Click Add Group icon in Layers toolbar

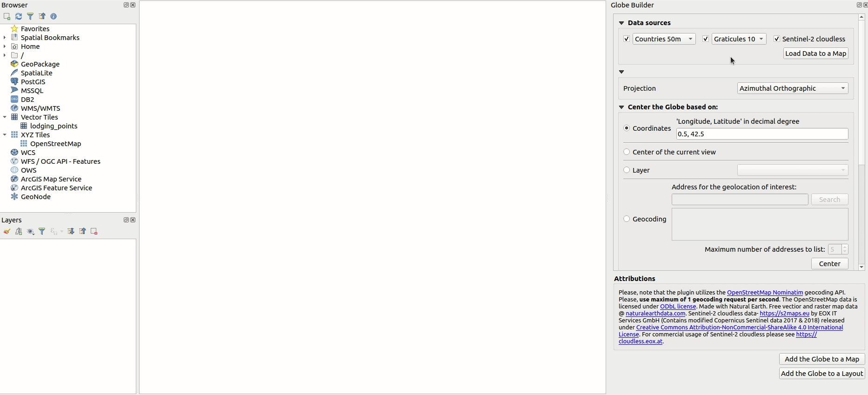click(19, 231)
